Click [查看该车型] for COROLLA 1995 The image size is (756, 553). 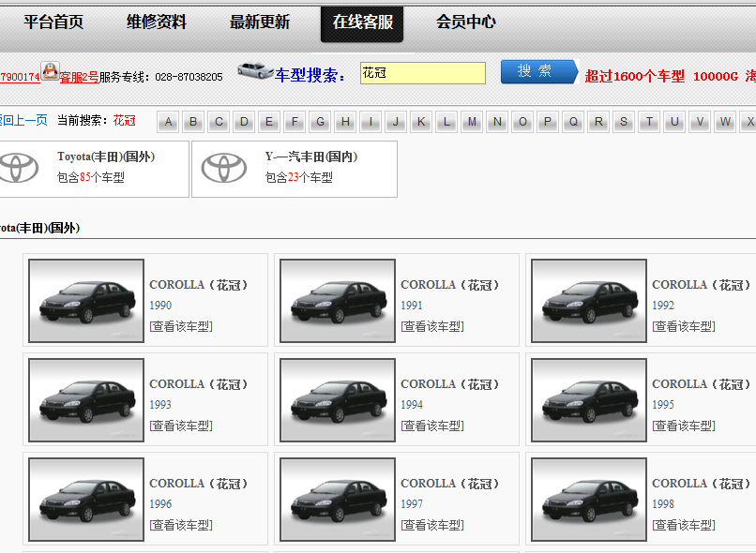coord(684,426)
